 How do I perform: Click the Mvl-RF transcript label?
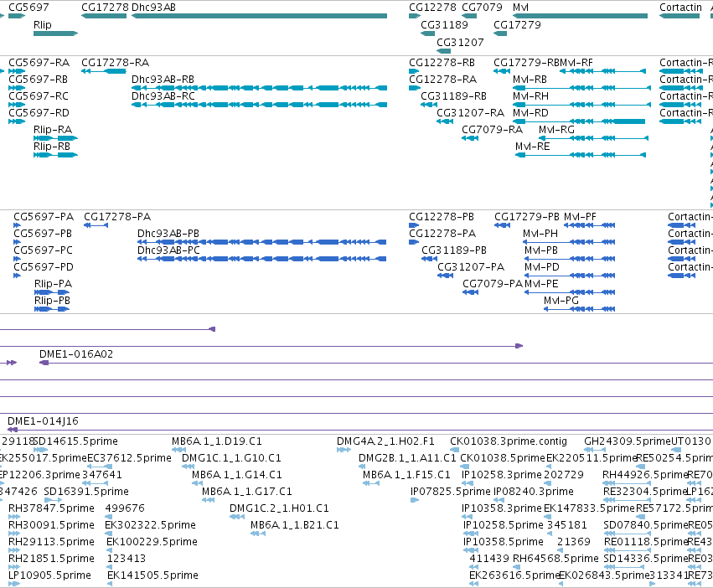(x=576, y=62)
